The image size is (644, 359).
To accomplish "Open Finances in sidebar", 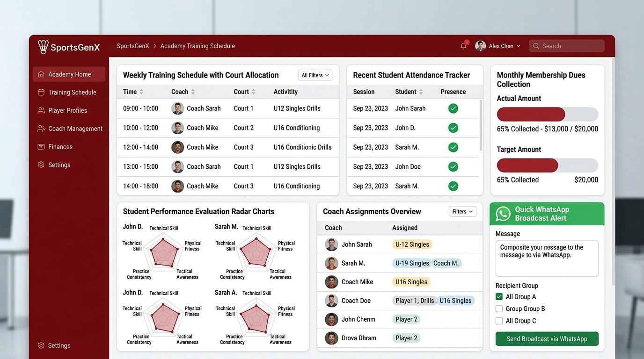I will (69, 147).
